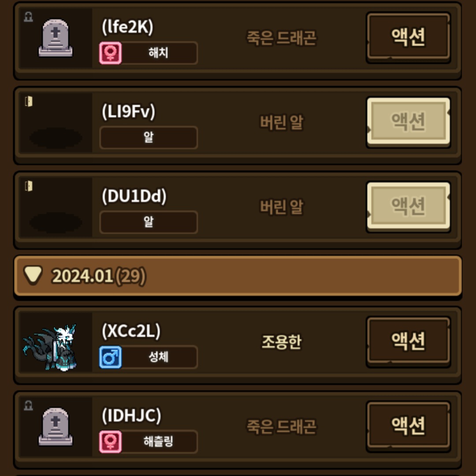Select the lfe2K gravestone portrait
476x476 pixels.
(x=56, y=38)
